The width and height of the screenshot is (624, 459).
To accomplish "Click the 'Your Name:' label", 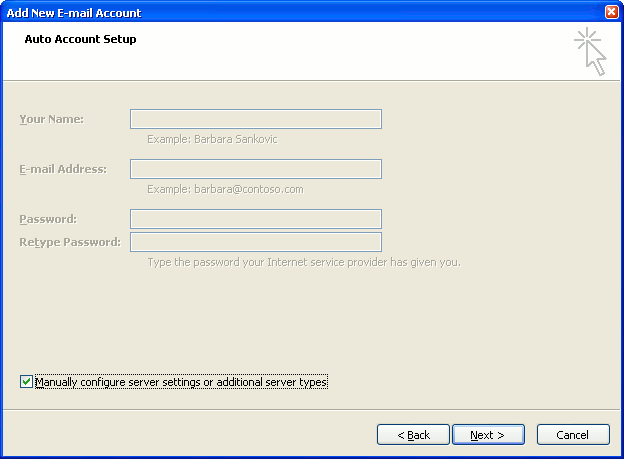I will [x=51, y=119].
